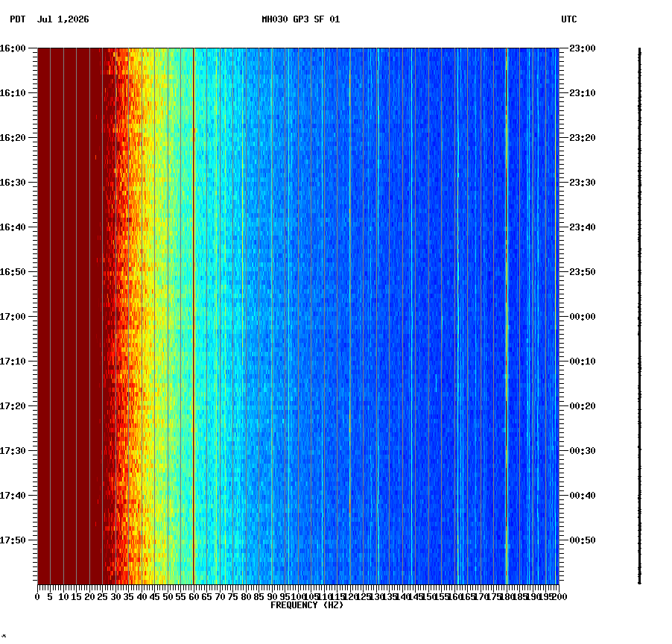Image resolution: width=672 pixels, height=644 pixels.
Task: Click the UTC label at top right
Action: coord(568,19)
